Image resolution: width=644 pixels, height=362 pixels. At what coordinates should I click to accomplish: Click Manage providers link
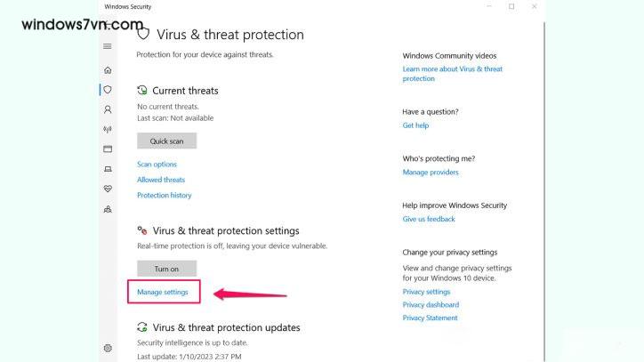(431, 173)
